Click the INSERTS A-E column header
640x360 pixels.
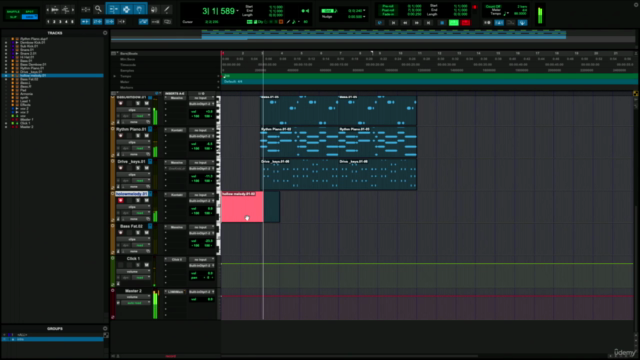pyautogui.click(x=175, y=94)
